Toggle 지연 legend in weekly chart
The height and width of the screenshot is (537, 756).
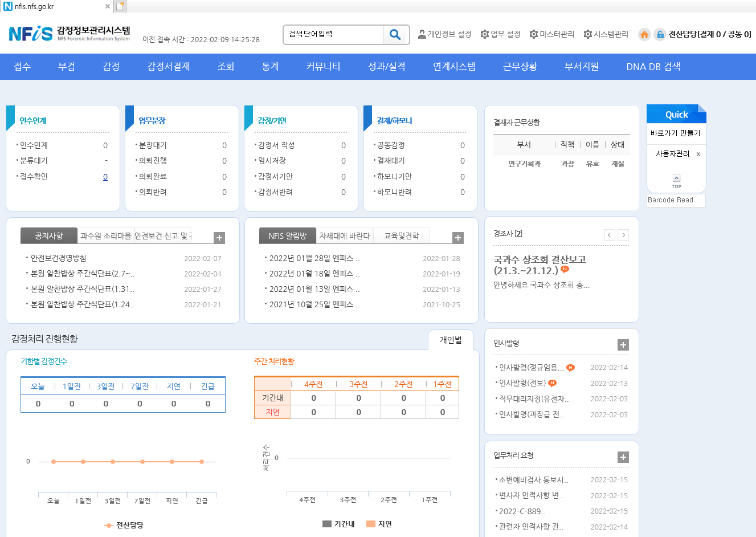pyautogui.click(x=379, y=524)
